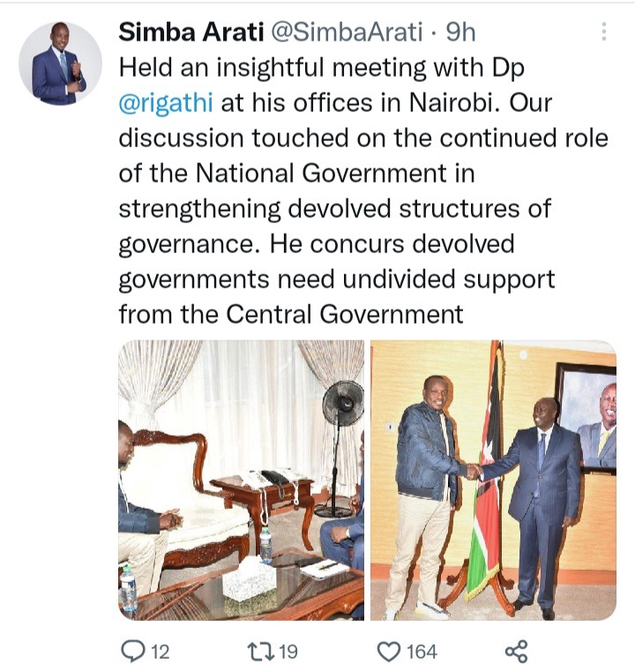Follow the @rigathi mention link
Viewport: 635px width, 672px height.
[166, 103]
